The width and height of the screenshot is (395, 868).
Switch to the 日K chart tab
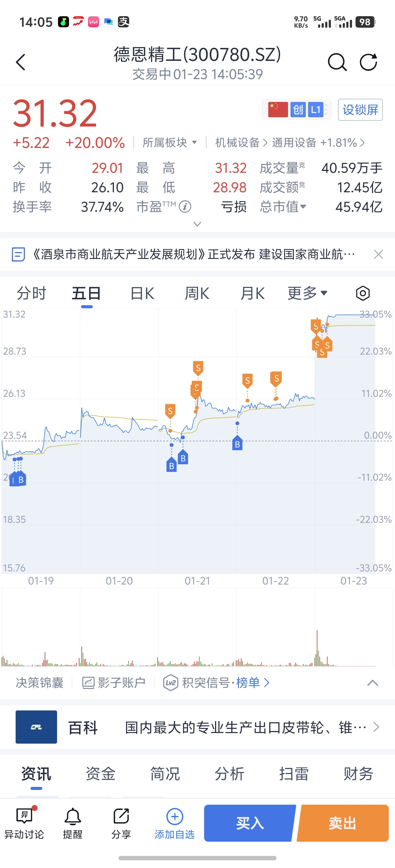point(142,293)
